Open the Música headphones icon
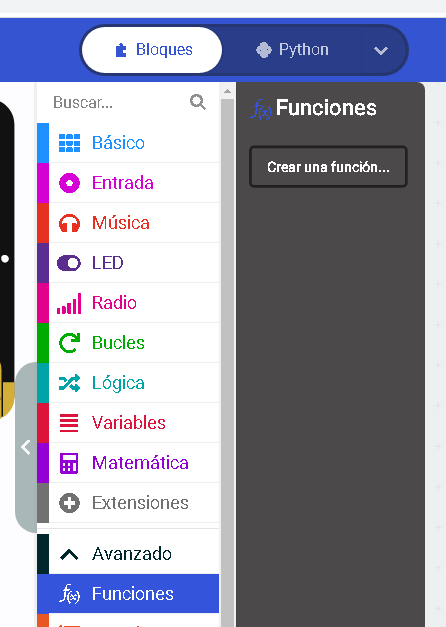 point(69,223)
